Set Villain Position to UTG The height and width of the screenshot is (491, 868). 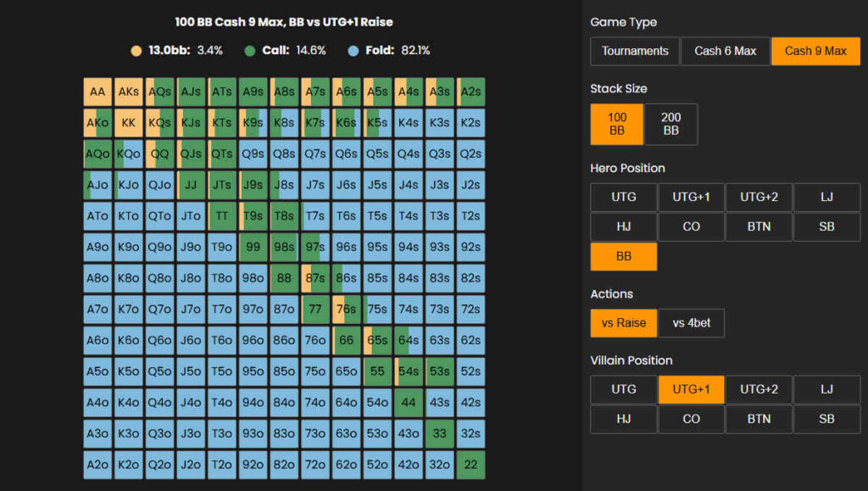click(x=624, y=389)
